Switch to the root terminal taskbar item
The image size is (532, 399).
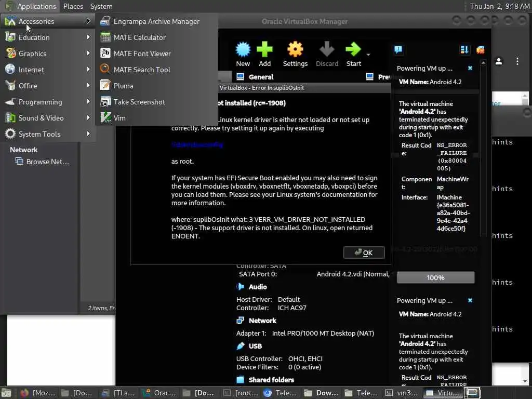click(x=241, y=393)
